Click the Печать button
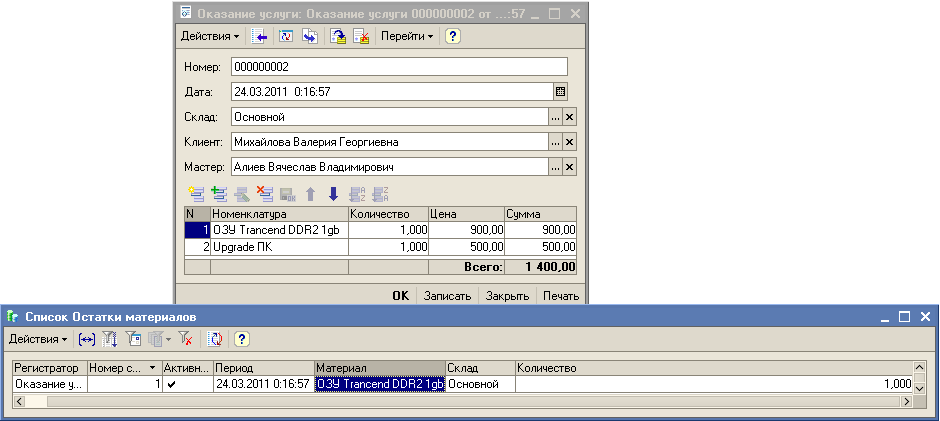Viewport: 940px width, 421px height. (561, 296)
